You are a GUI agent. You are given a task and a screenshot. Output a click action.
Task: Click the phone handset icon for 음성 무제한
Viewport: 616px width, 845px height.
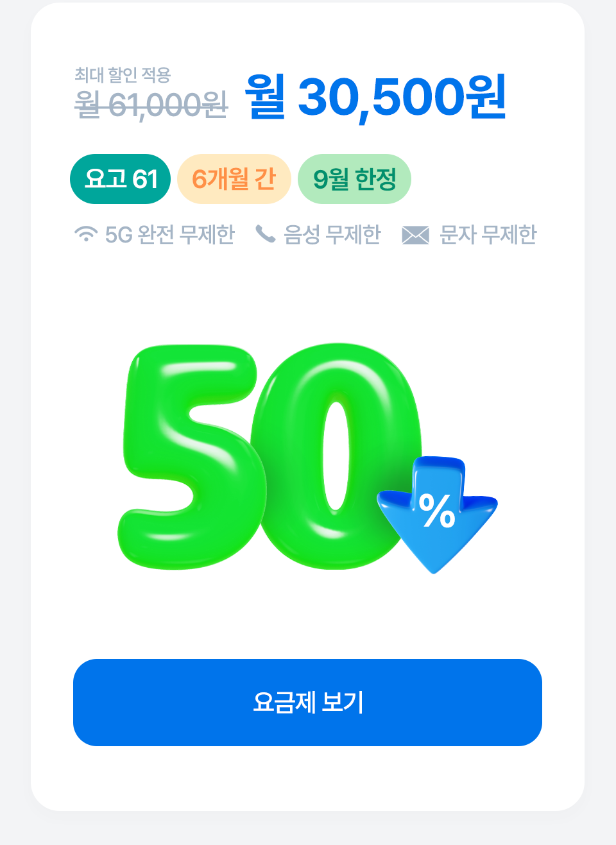[265, 234]
